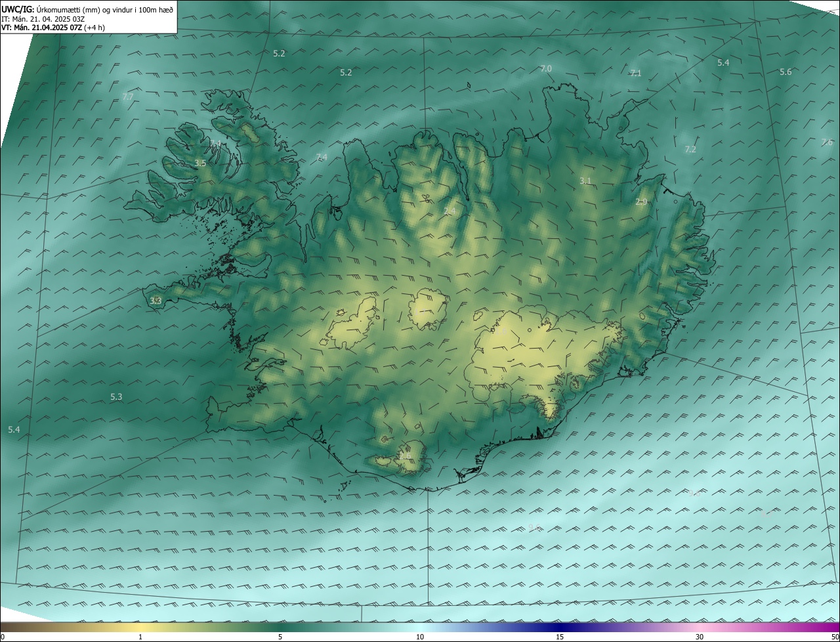Click the '0' tick label on the colour bar
This screenshot has width=840, height=642.
pos(3,637)
